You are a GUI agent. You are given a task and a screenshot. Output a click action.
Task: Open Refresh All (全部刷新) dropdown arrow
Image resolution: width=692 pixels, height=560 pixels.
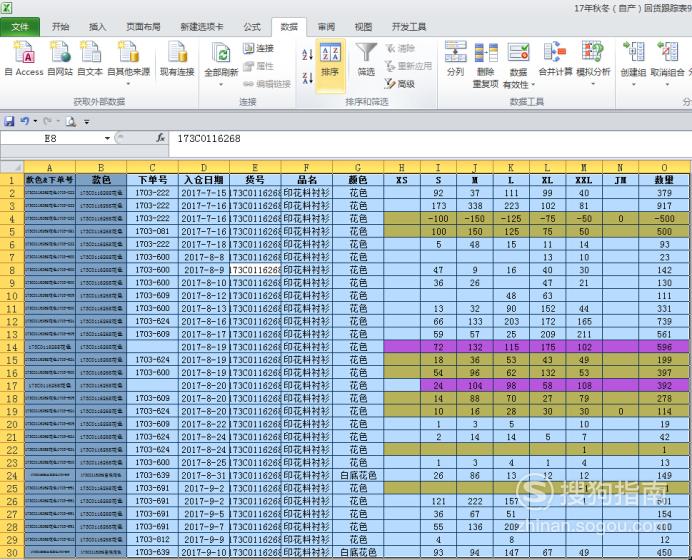221,84
